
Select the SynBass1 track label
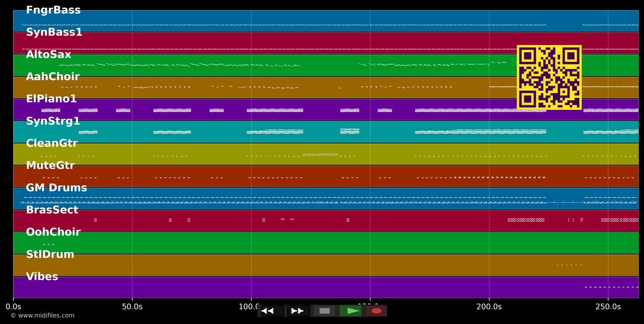point(54,32)
